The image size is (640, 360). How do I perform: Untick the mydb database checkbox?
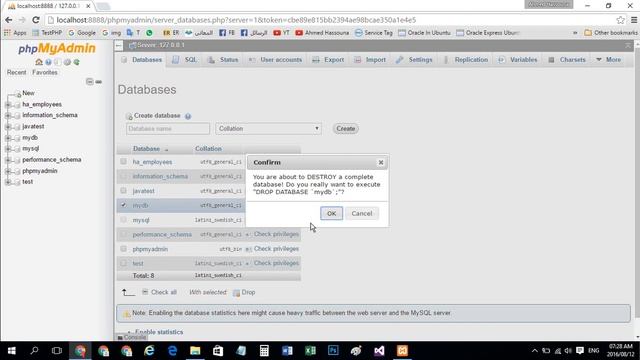123,205
